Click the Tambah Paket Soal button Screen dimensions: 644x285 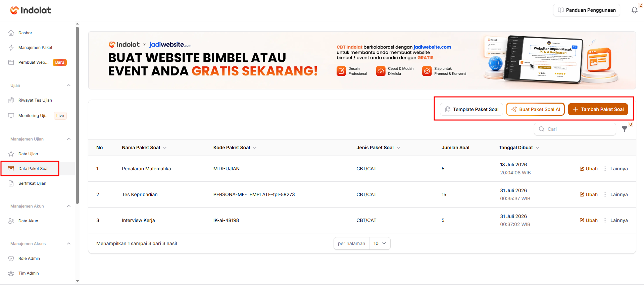(598, 109)
